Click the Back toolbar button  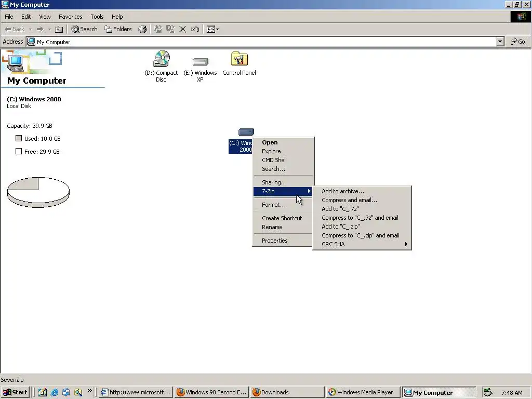[x=14, y=29]
